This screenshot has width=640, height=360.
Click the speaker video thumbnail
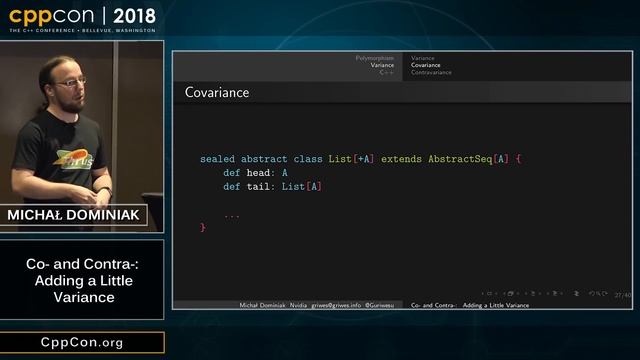pos(82,136)
